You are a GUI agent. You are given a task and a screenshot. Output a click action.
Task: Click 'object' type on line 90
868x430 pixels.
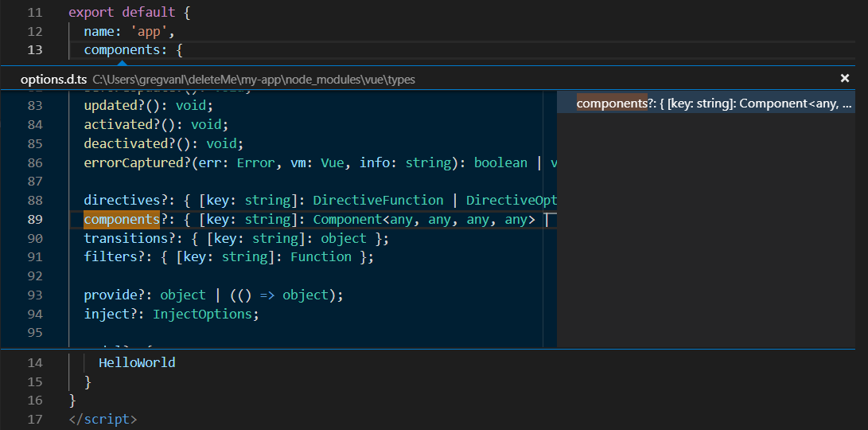[x=344, y=238]
